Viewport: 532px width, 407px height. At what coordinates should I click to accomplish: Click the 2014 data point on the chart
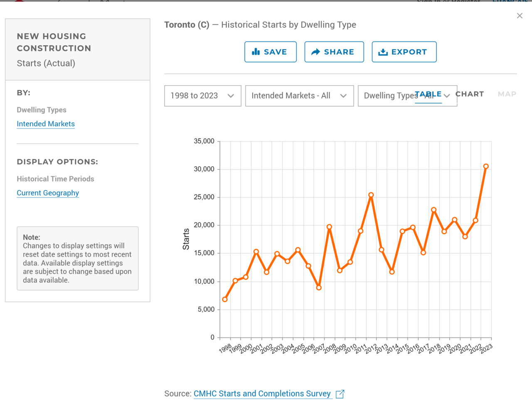click(x=392, y=272)
